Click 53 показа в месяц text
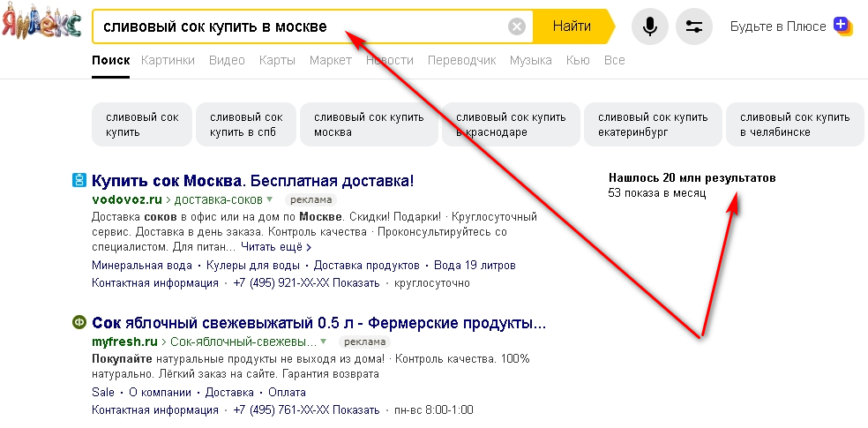868x428 pixels. 657,193
